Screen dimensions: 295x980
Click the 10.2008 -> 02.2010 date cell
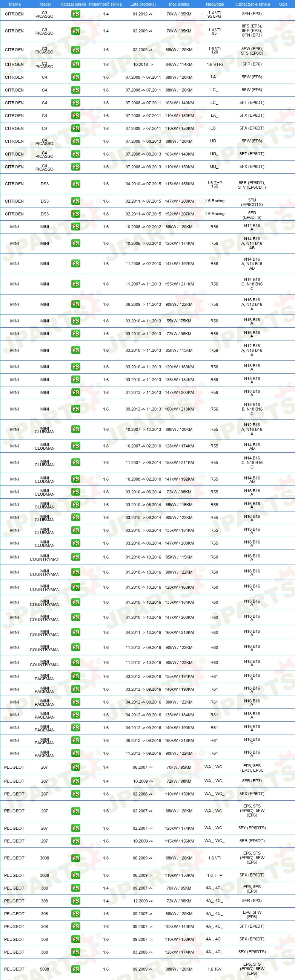[143, 479]
